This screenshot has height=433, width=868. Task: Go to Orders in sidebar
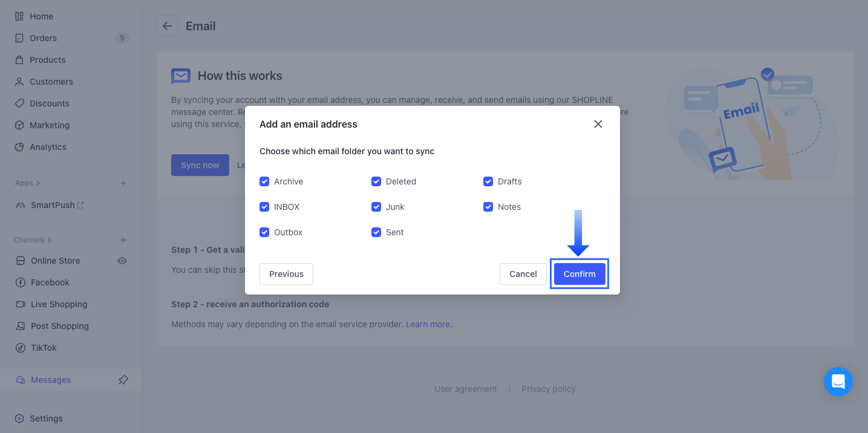[43, 38]
